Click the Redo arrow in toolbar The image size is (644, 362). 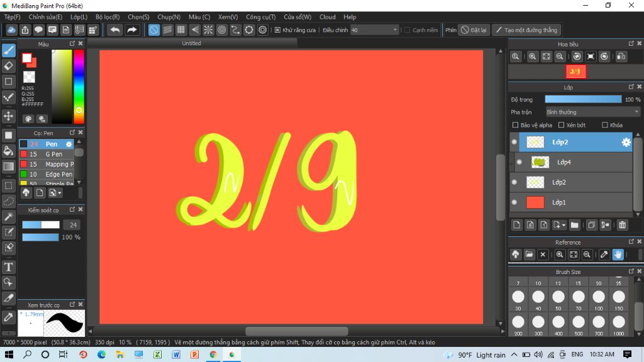[x=132, y=30]
